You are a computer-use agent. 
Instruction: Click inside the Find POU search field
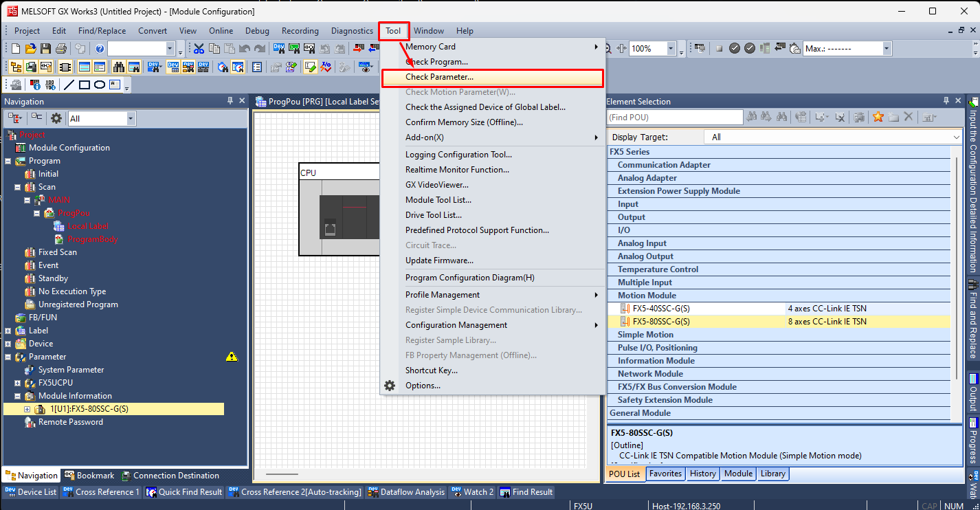pos(675,118)
